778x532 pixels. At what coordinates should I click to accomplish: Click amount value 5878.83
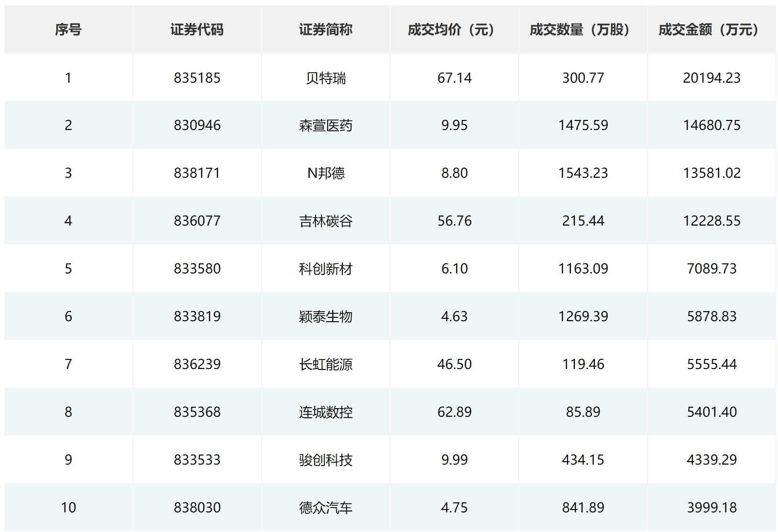coord(712,316)
